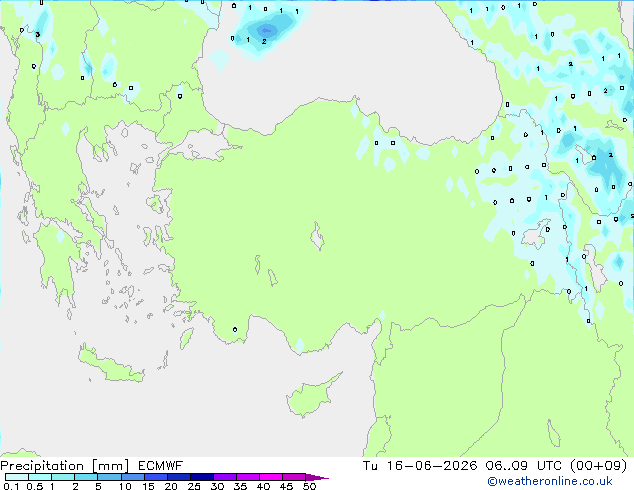Click the darkest blue rain cell over Black Sea

pos(267,30)
